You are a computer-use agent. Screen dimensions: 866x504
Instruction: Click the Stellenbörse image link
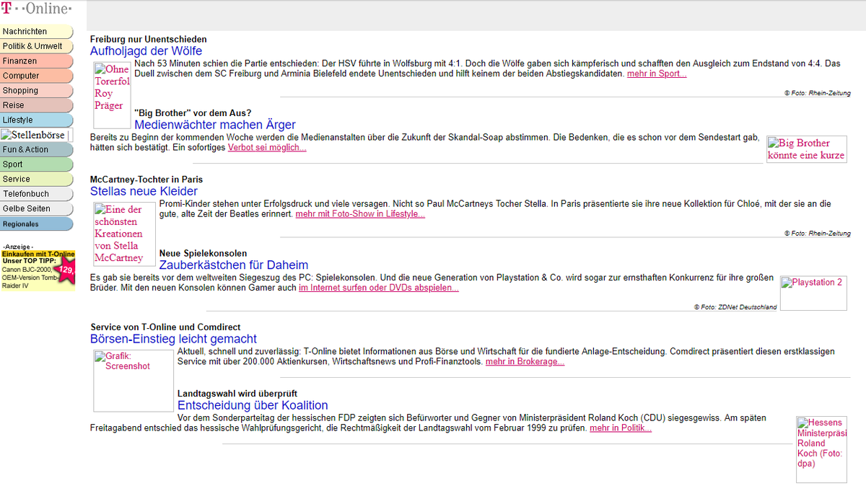pos(37,135)
